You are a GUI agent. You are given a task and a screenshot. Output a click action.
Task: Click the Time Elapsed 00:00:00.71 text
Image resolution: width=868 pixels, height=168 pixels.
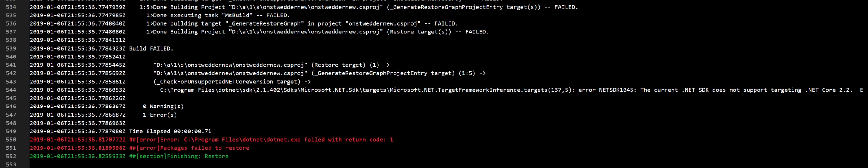[x=170, y=131]
